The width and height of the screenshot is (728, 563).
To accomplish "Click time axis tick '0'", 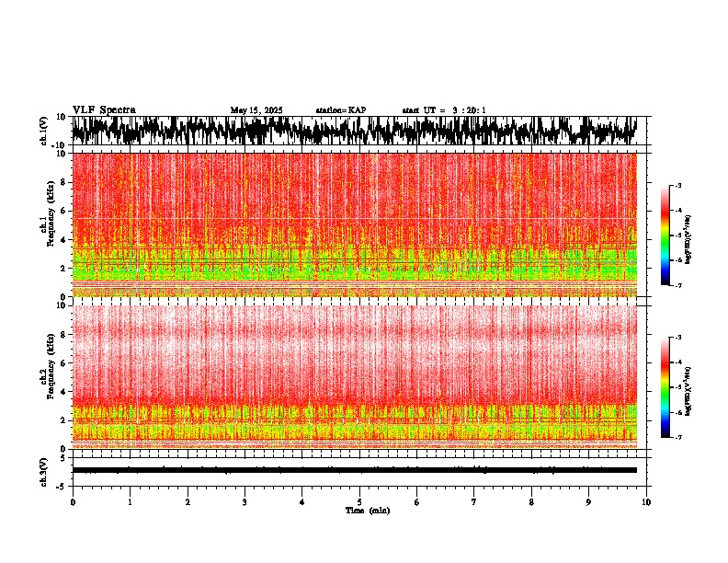I will click(x=73, y=502).
